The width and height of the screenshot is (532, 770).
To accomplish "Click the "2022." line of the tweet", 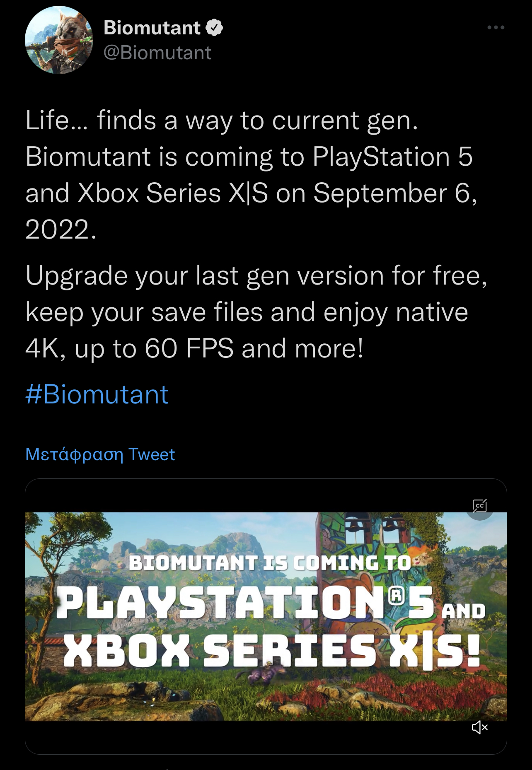I will pos(60,229).
